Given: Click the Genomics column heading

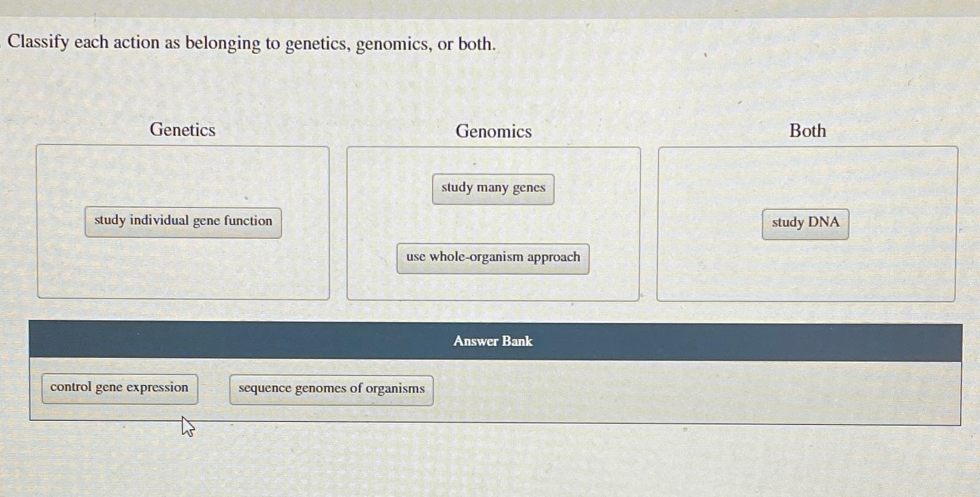Looking at the screenshot, I should click(493, 132).
